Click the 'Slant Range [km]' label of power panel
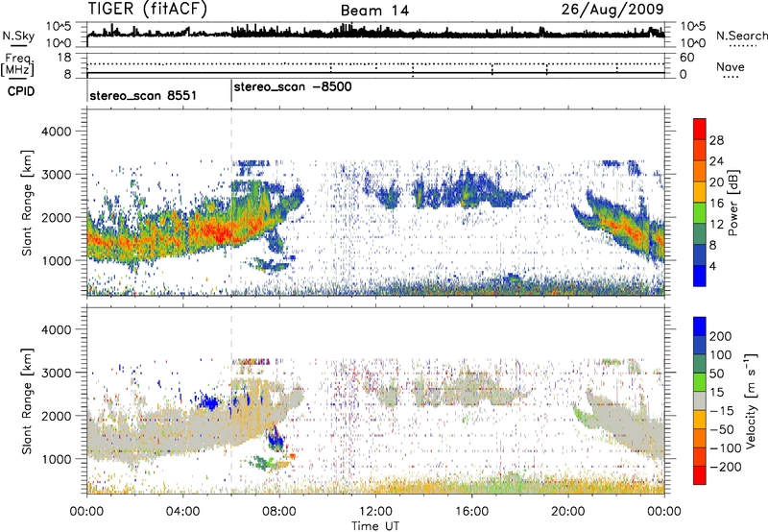This screenshot has height=532, width=768. point(27,203)
